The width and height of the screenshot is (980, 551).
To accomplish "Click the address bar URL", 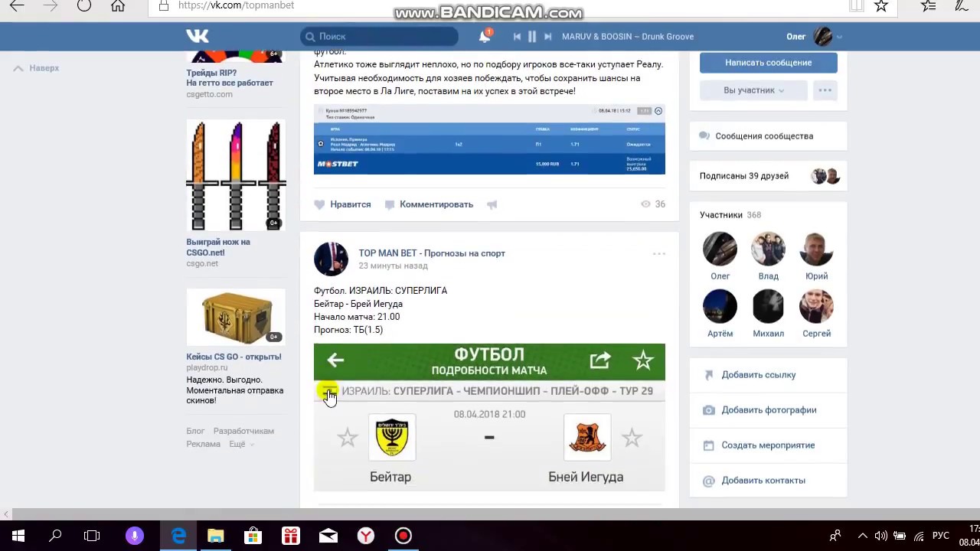I will pyautogui.click(x=236, y=5).
